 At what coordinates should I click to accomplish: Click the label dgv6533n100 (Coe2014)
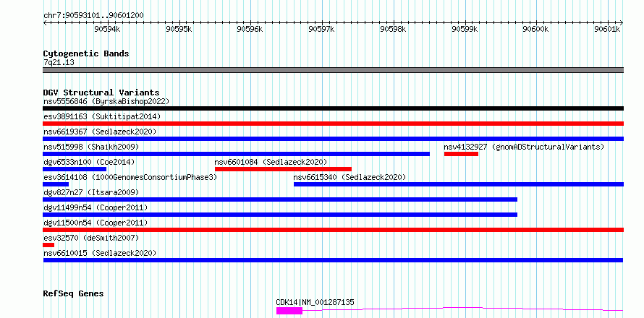tap(89, 162)
